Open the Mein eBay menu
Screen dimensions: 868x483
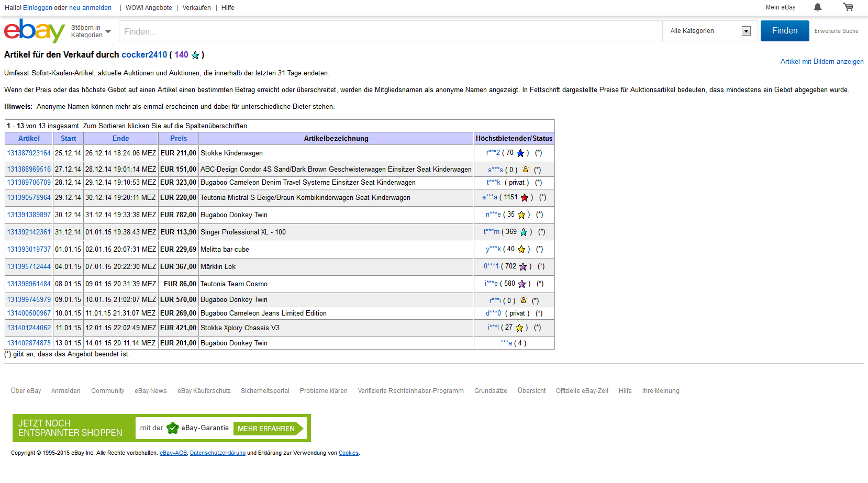781,7
